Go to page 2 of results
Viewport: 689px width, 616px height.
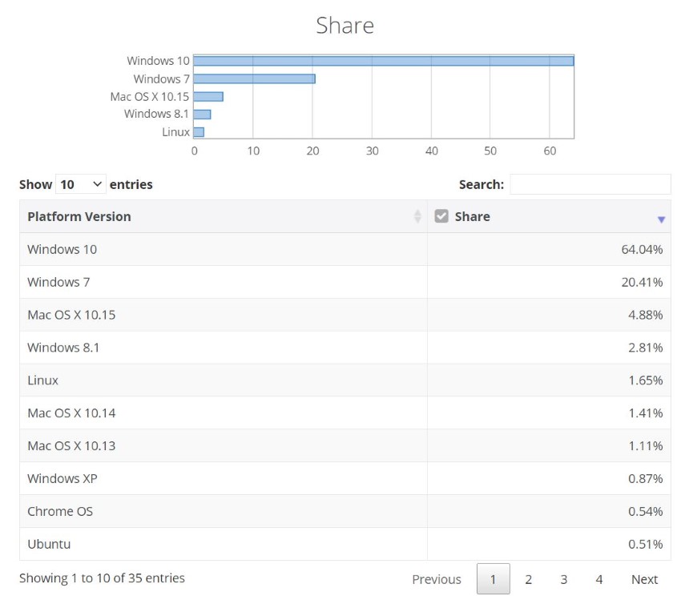coord(528,579)
